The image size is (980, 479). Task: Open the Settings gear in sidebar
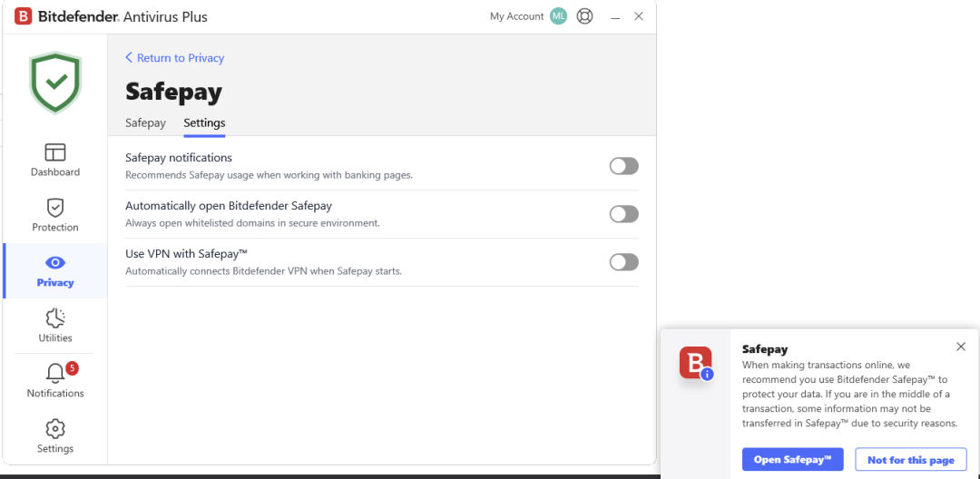[x=55, y=429]
